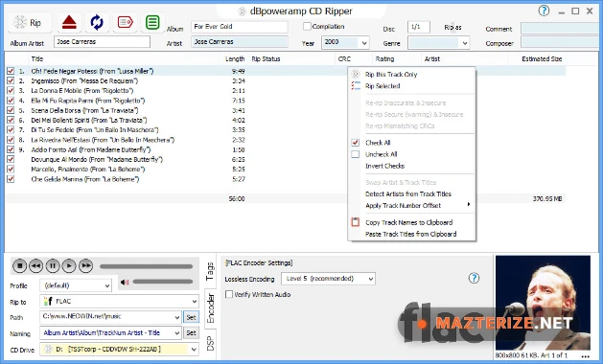This screenshot has width=603, height=364.
Task: Select track Che Gelida Manina
Action: click(84, 179)
